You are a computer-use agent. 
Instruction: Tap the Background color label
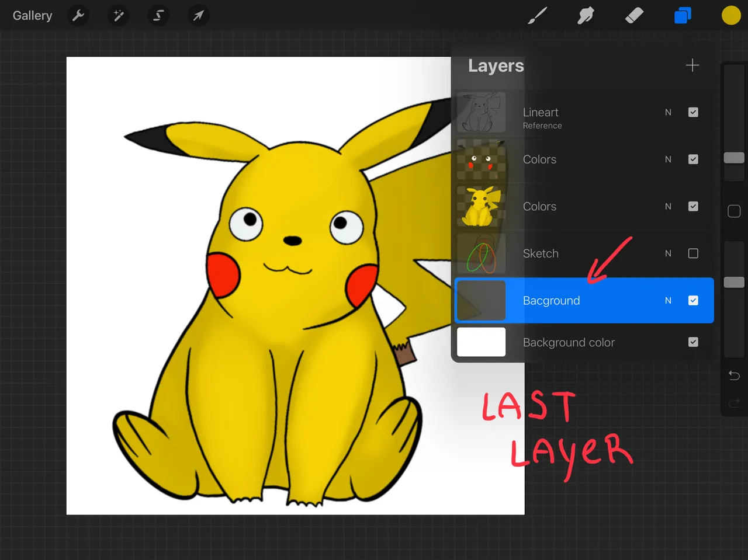click(569, 343)
